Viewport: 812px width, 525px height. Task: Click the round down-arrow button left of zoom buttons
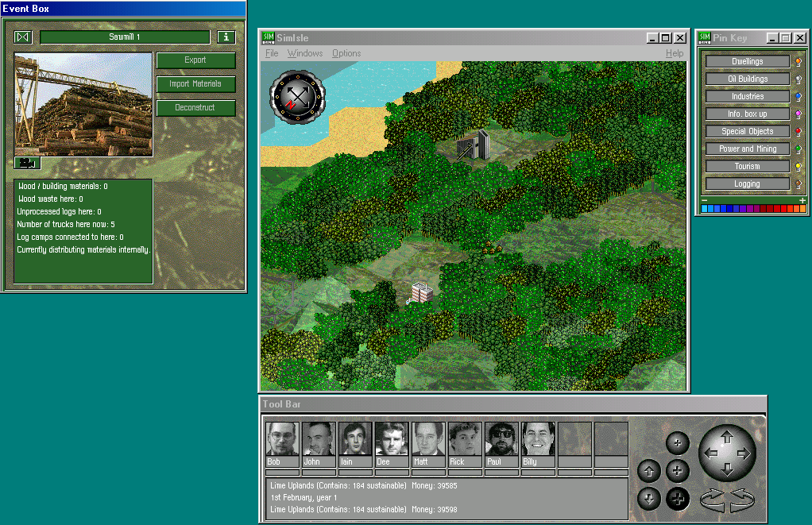point(649,499)
